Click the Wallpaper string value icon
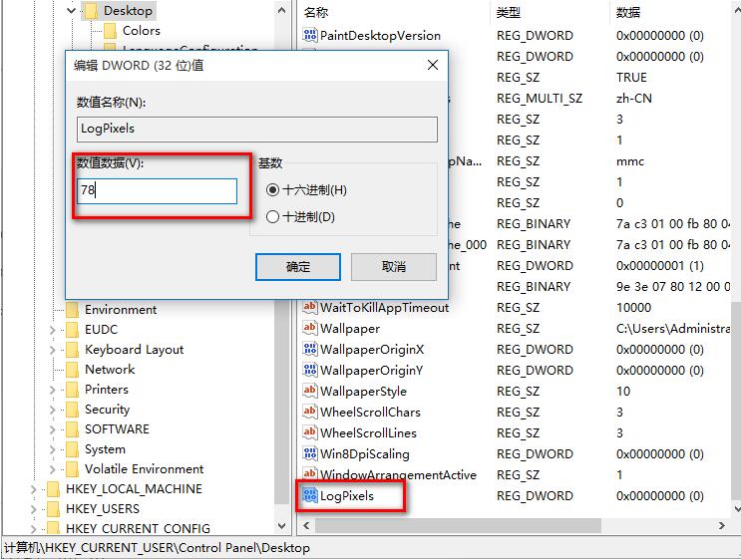The width and height of the screenshot is (741, 560). (x=309, y=328)
